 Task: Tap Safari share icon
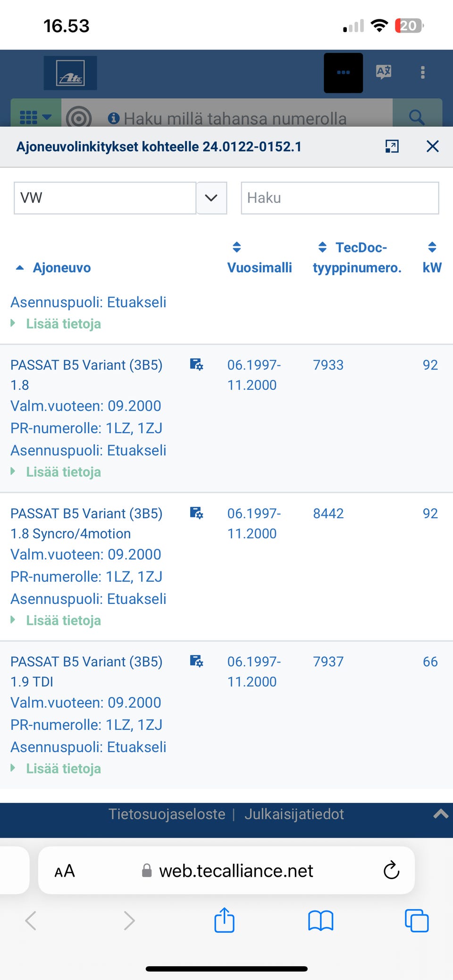point(224,920)
